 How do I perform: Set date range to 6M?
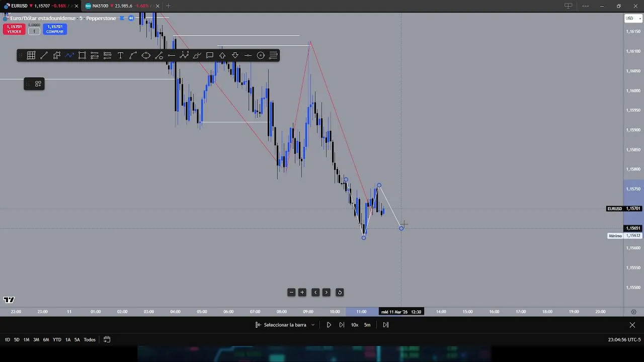point(46,340)
